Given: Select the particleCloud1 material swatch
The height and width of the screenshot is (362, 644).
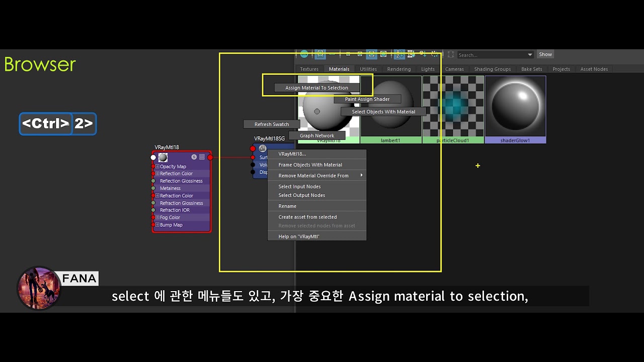Looking at the screenshot, I should pyautogui.click(x=453, y=110).
